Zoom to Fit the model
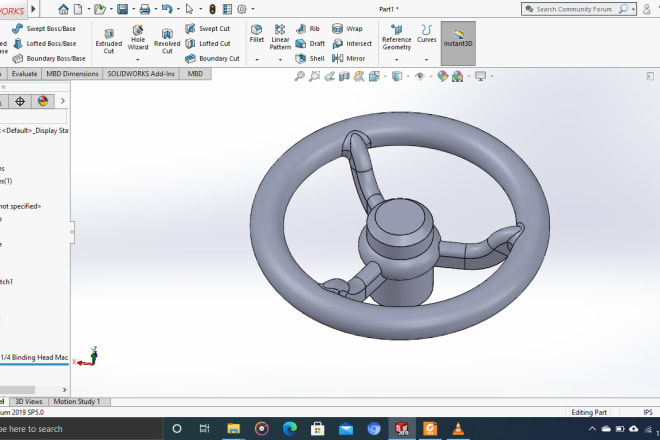The width and height of the screenshot is (660, 440). pyautogui.click(x=299, y=76)
